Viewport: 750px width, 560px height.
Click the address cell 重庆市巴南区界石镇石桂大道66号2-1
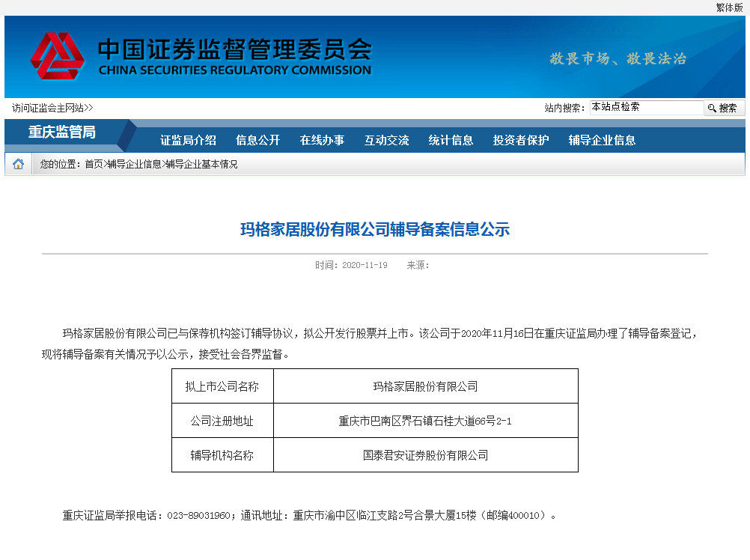425,421
